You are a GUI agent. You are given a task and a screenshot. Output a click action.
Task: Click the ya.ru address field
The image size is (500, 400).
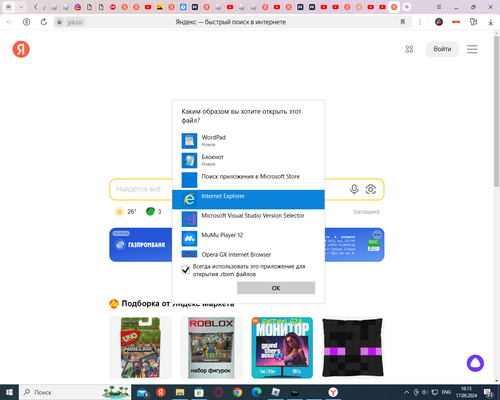click(x=75, y=22)
